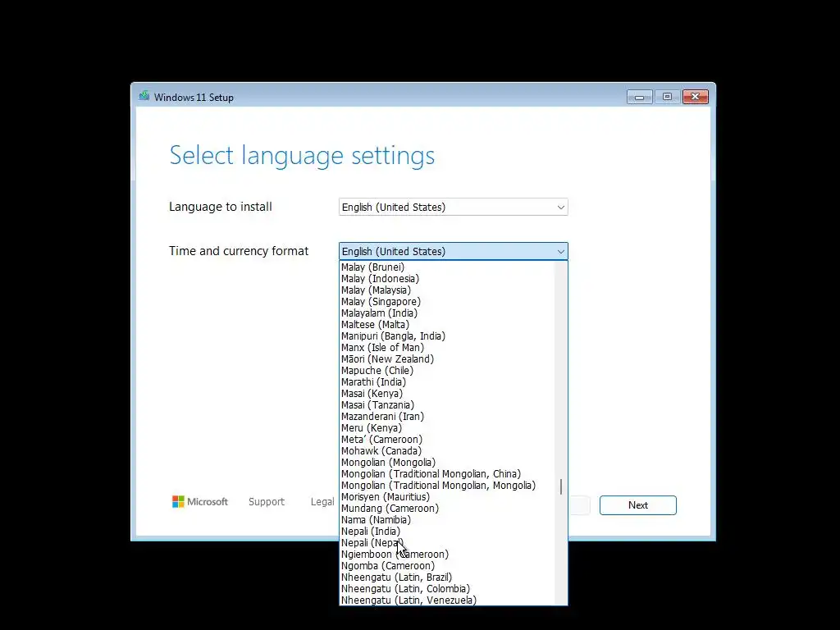Viewport: 840px width, 630px height.
Task: Pick Morisyen (Mauritius) format
Action: (447, 497)
